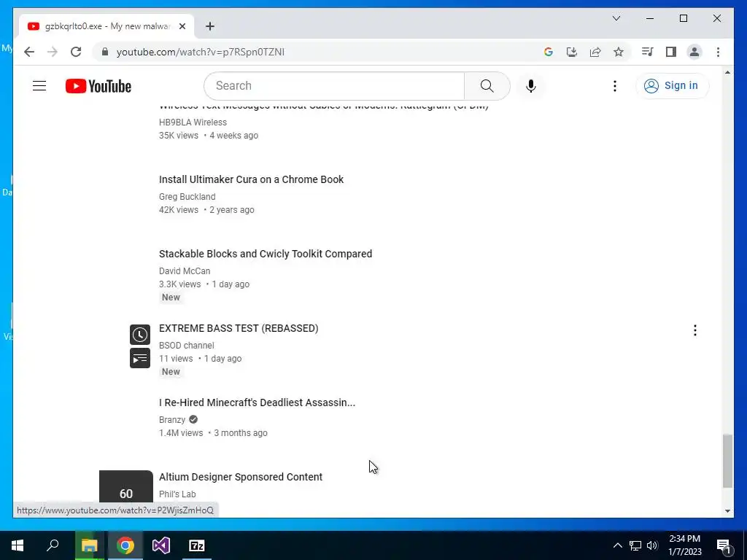Image resolution: width=747 pixels, height=560 pixels.
Task: Click the '1.4M views' text
Action: click(x=181, y=433)
